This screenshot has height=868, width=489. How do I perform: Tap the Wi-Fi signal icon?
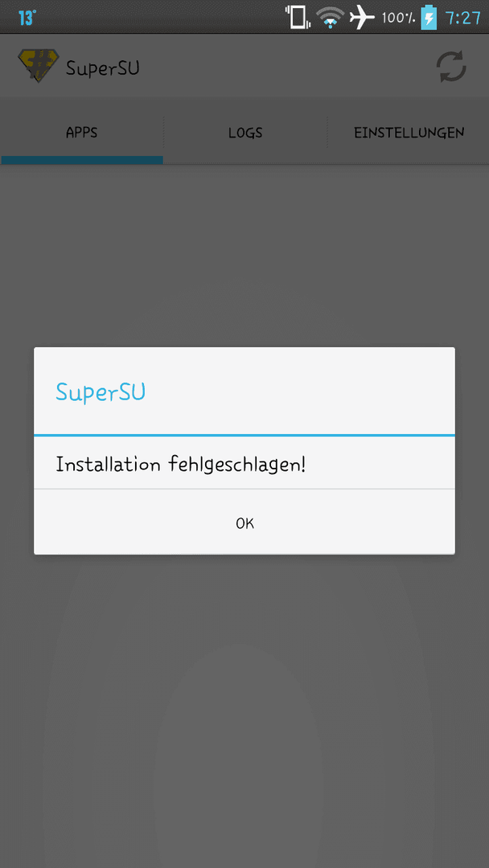(x=331, y=17)
